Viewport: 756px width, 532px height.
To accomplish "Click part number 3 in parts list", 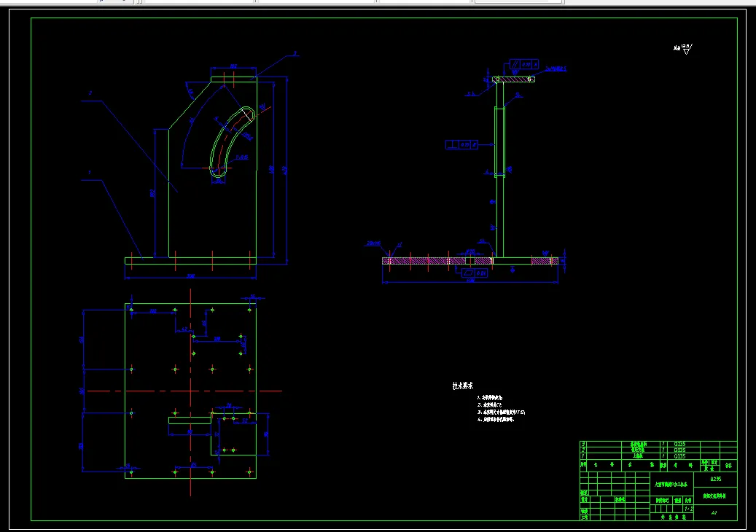I will coord(583,444).
